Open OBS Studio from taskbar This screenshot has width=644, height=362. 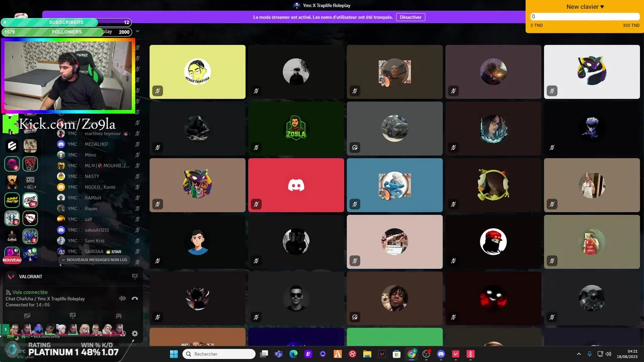click(427, 354)
